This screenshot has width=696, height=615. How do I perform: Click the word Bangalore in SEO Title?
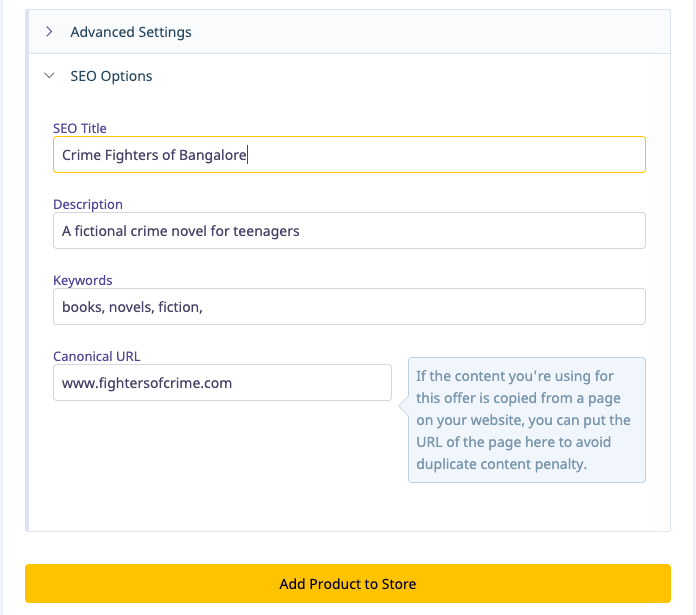coord(212,155)
